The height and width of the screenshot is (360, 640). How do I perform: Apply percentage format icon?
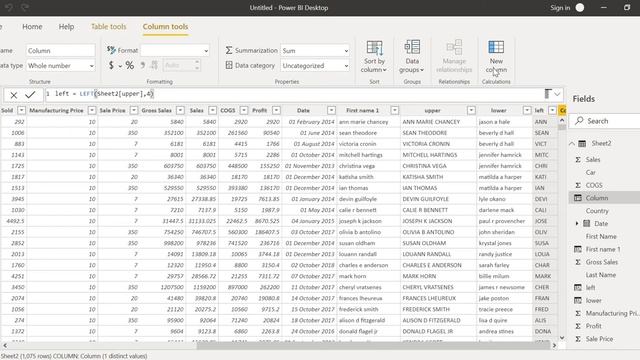[129, 65]
